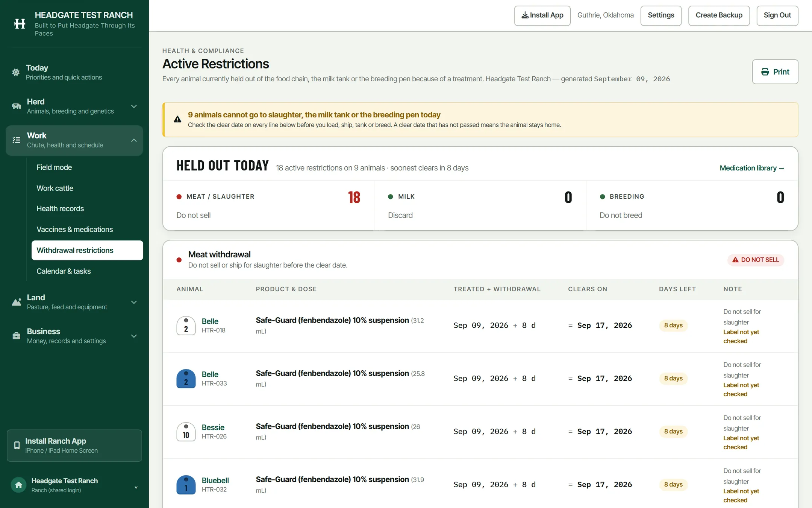This screenshot has width=812, height=508.
Task: Click HELD OUT TODAY heading
Action: pos(223,166)
